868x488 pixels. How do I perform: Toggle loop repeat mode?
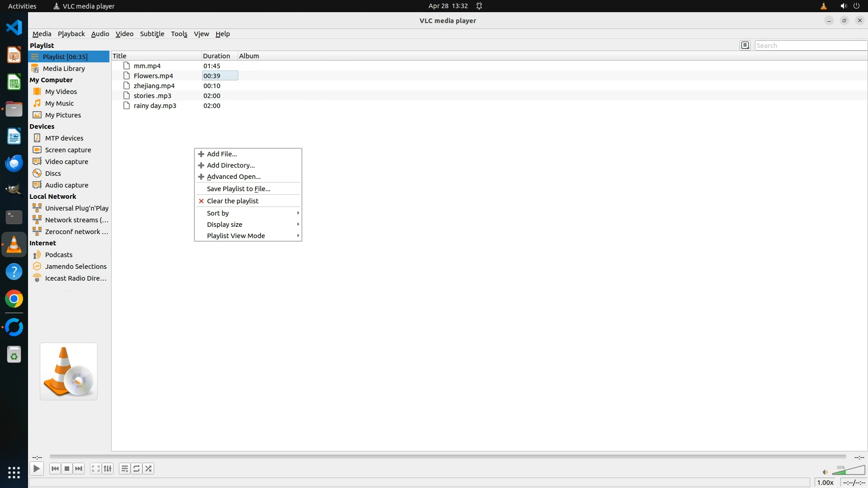[x=137, y=469]
